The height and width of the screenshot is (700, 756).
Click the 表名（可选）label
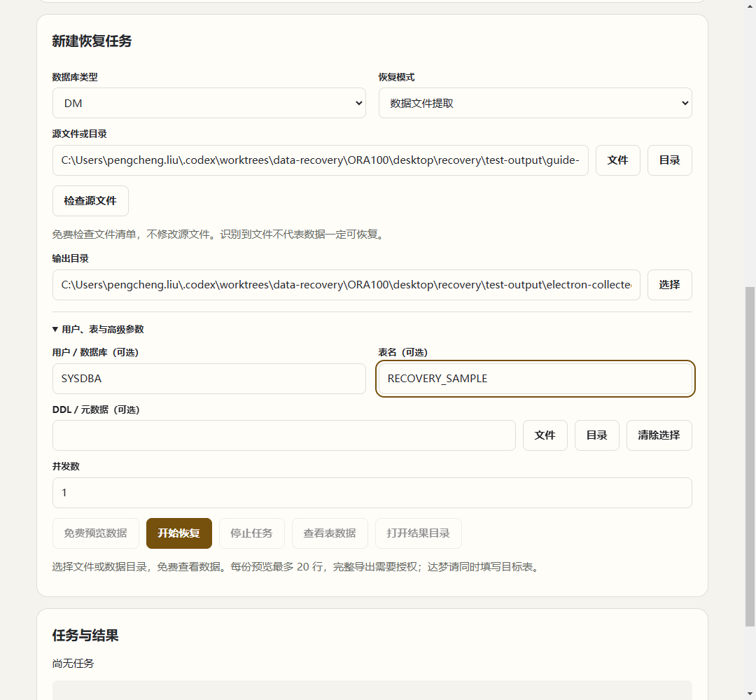tap(403, 352)
